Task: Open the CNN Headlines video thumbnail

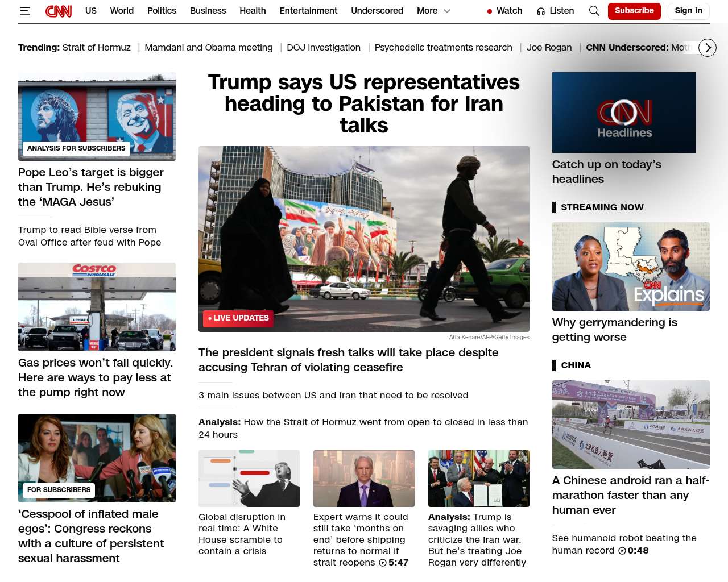Action: pyautogui.click(x=624, y=113)
